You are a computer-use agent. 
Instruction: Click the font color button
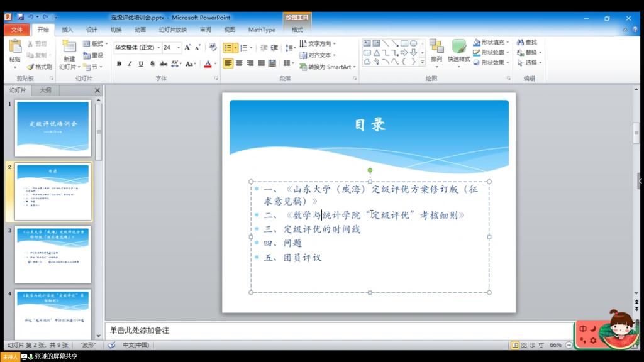pos(208,63)
